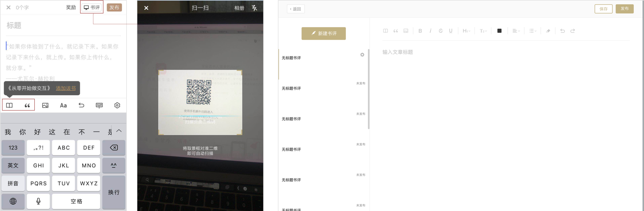Click the highlighter icon in the toolbar
Screen dimensions: 644x211
click(x=548, y=31)
